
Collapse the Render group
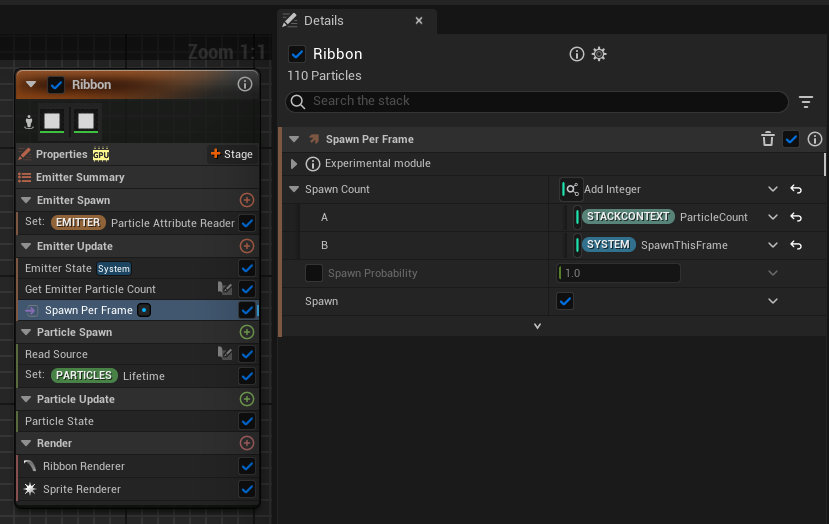point(25,444)
